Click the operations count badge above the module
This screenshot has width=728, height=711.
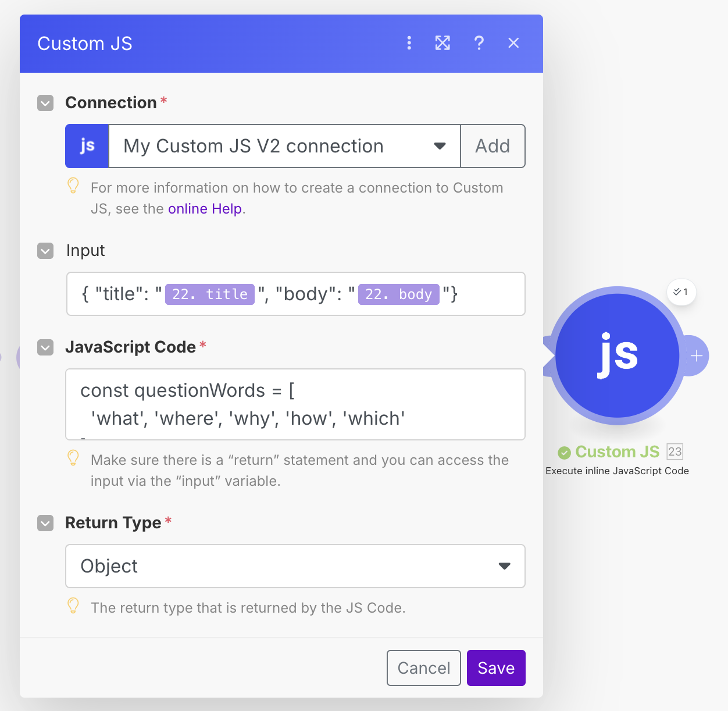680,292
